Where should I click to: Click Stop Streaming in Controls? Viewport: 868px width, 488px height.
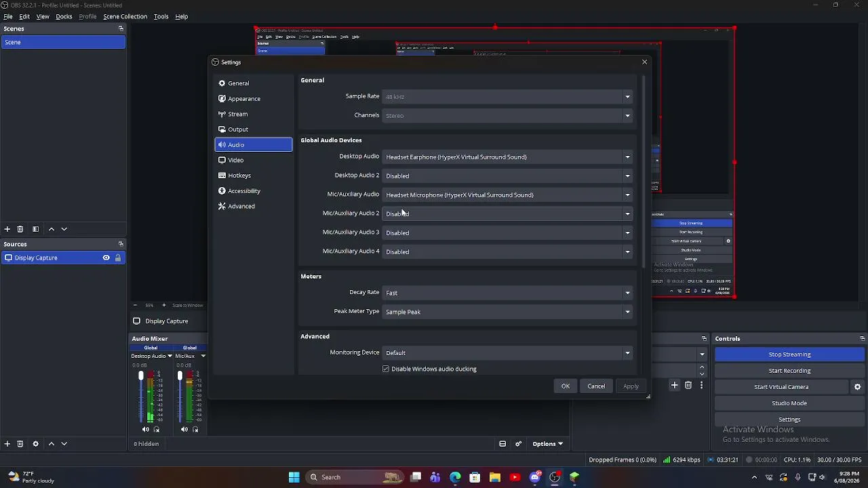[789, 354]
